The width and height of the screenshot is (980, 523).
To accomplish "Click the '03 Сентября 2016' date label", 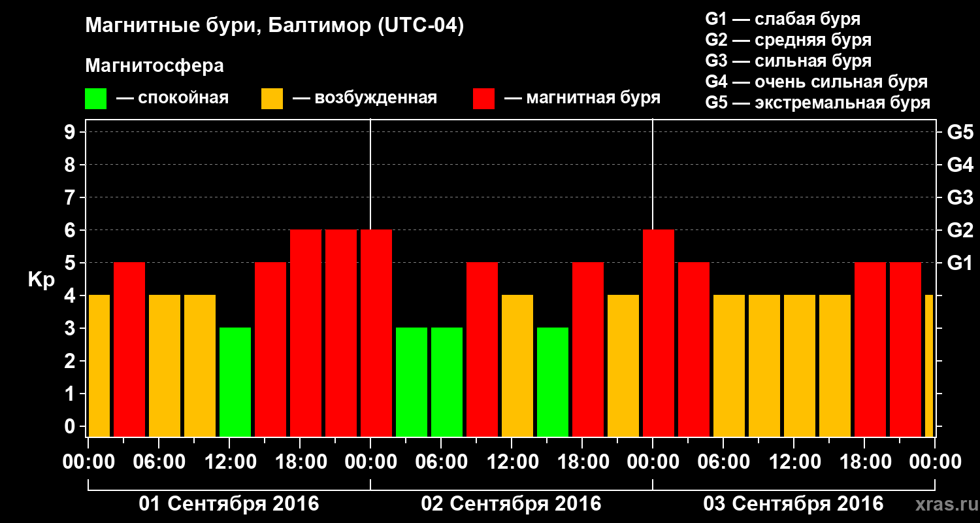I will (793, 504).
